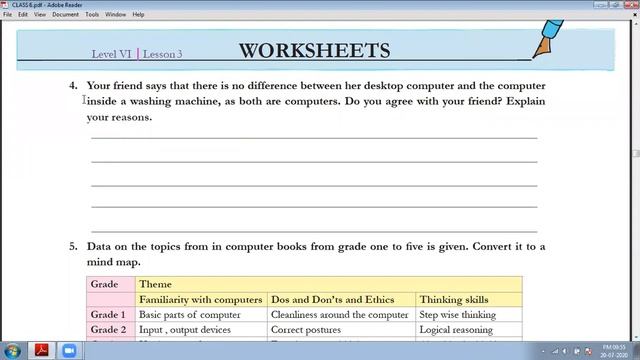Click 'Logical reasoning' cell
The image size is (640, 360).
coord(469,329)
